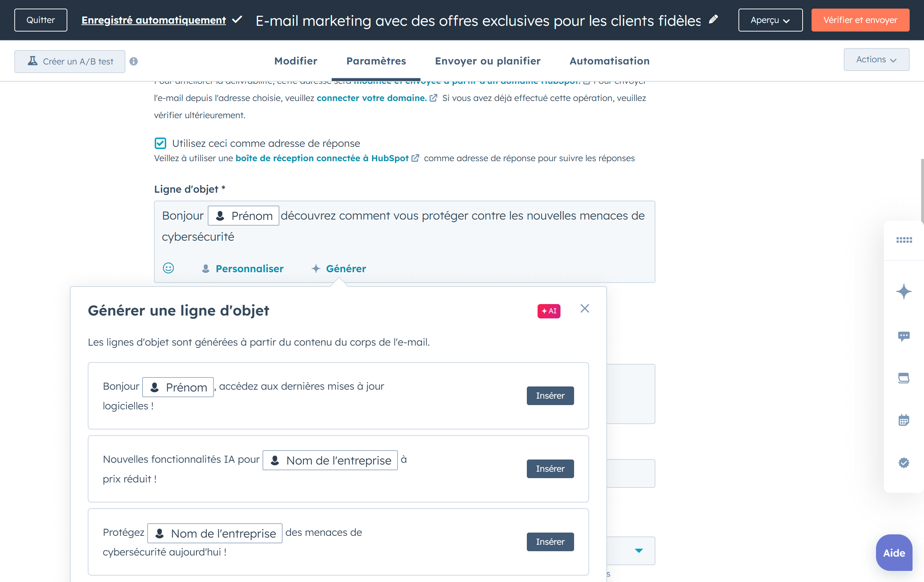Click close X on generate subject dialog
This screenshot has width=924, height=582.
click(584, 309)
